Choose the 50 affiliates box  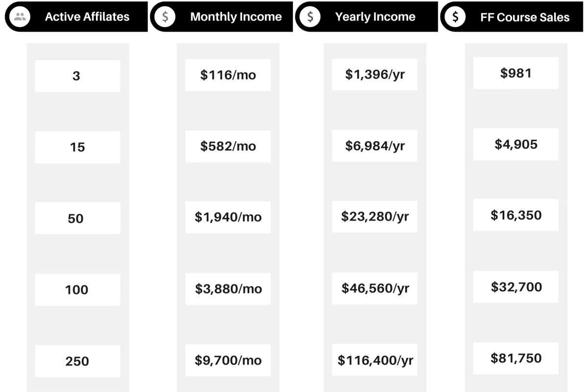[x=77, y=218]
